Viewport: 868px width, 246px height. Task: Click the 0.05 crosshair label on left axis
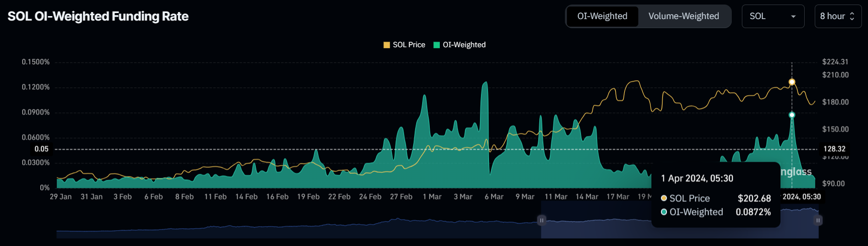41,149
